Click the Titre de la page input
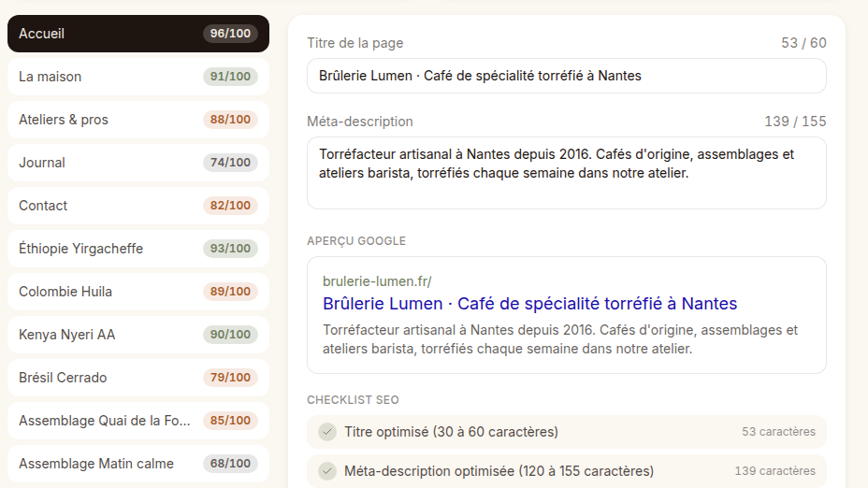The height and width of the screenshot is (488, 868). click(566, 76)
